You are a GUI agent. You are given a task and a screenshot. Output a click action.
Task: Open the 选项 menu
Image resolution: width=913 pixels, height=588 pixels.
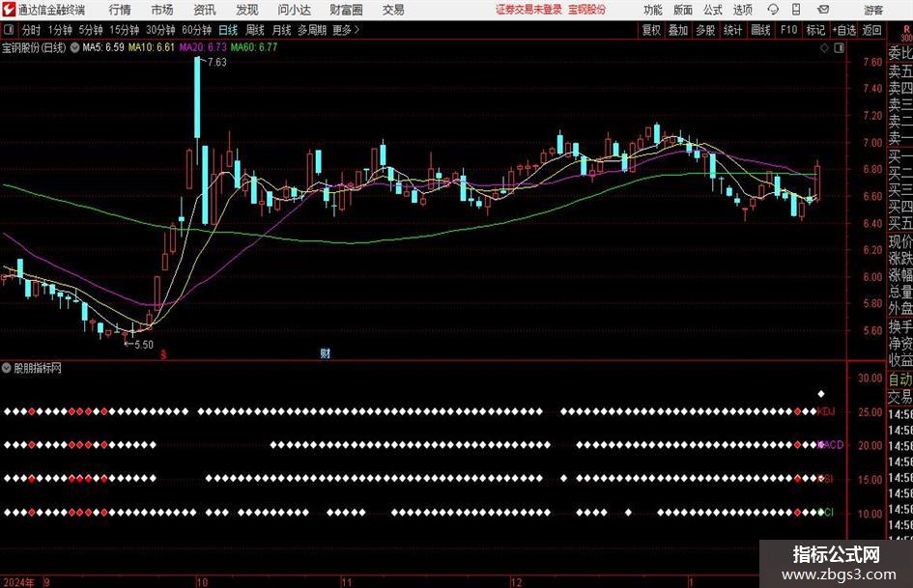pyautogui.click(x=742, y=10)
